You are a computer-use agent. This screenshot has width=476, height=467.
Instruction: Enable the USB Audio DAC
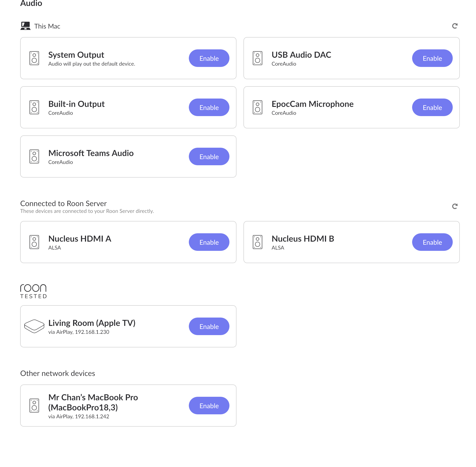(x=432, y=58)
